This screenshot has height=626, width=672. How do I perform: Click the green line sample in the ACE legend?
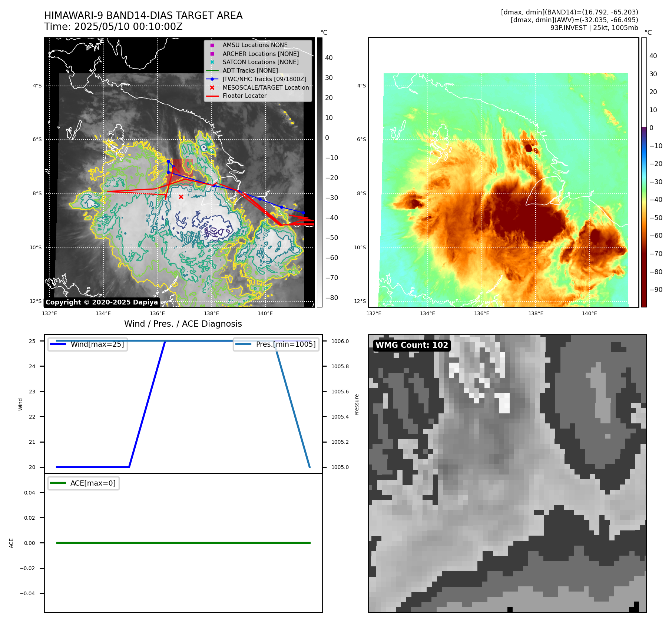pos(58,483)
